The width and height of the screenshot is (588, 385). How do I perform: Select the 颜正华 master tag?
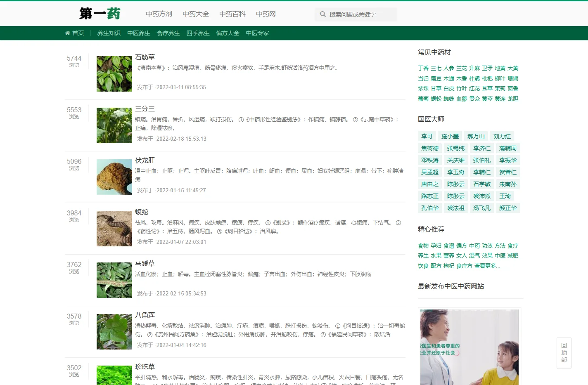[508, 208]
